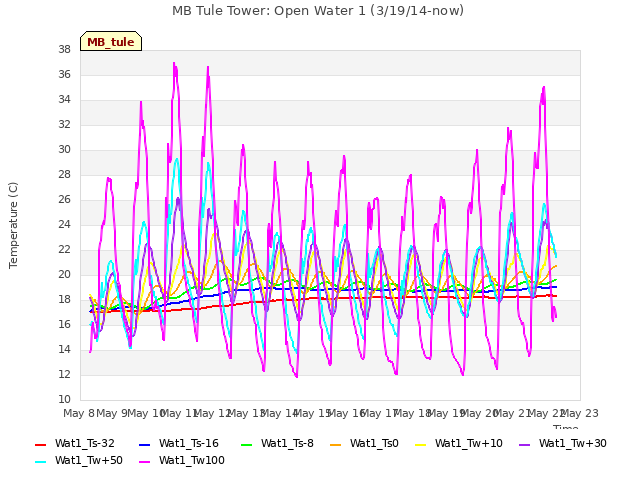Click the 34 y-axis tick label
The height and width of the screenshot is (480, 640).
(64, 100)
